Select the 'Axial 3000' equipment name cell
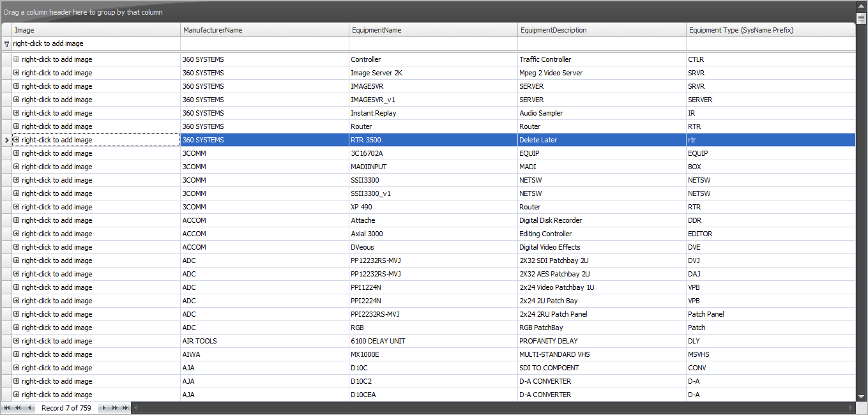868x415 pixels. point(433,234)
